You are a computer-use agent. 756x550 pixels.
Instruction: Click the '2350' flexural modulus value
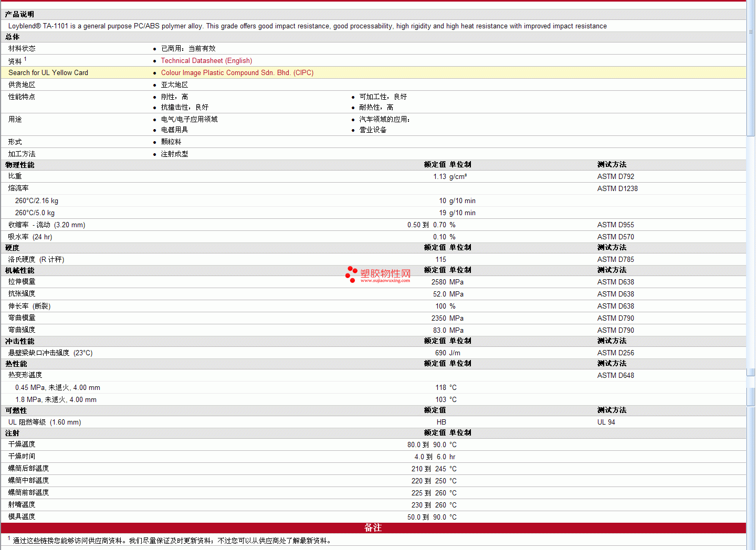click(439, 318)
